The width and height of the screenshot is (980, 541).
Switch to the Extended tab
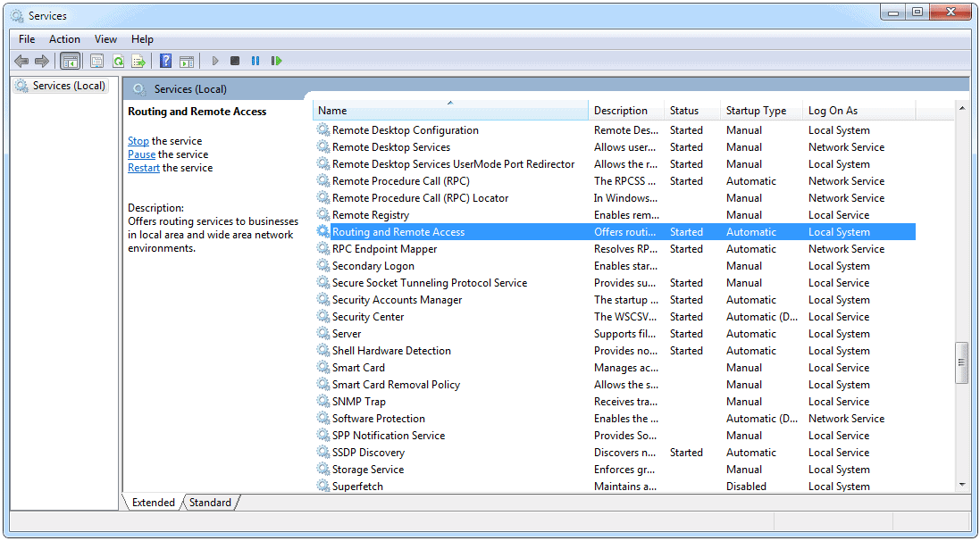(153, 503)
